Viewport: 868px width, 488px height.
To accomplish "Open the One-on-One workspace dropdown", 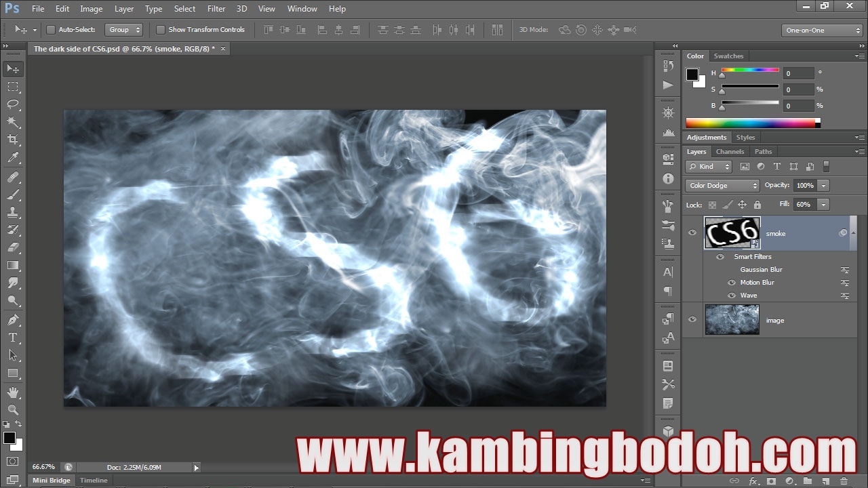I will click(822, 30).
